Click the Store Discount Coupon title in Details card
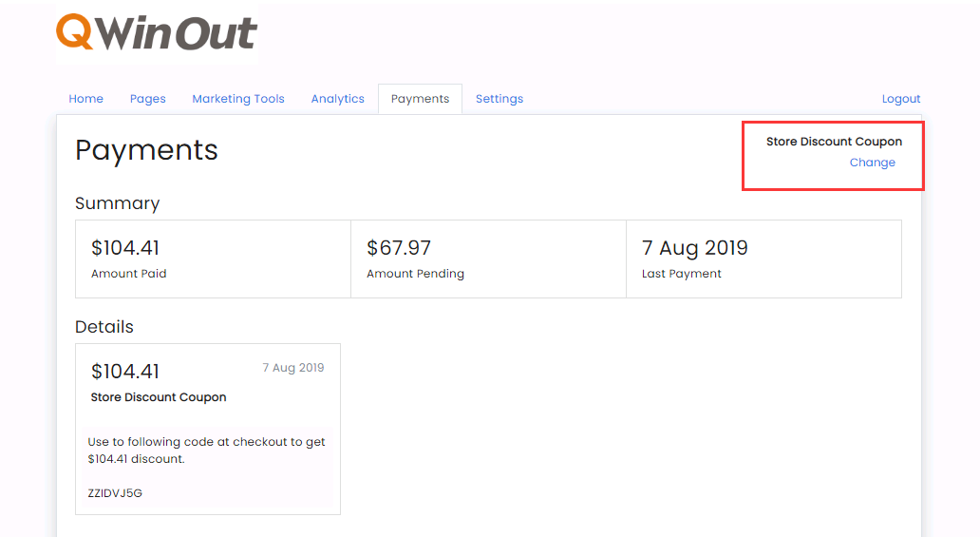Image resolution: width=980 pixels, height=537 pixels. click(x=159, y=397)
